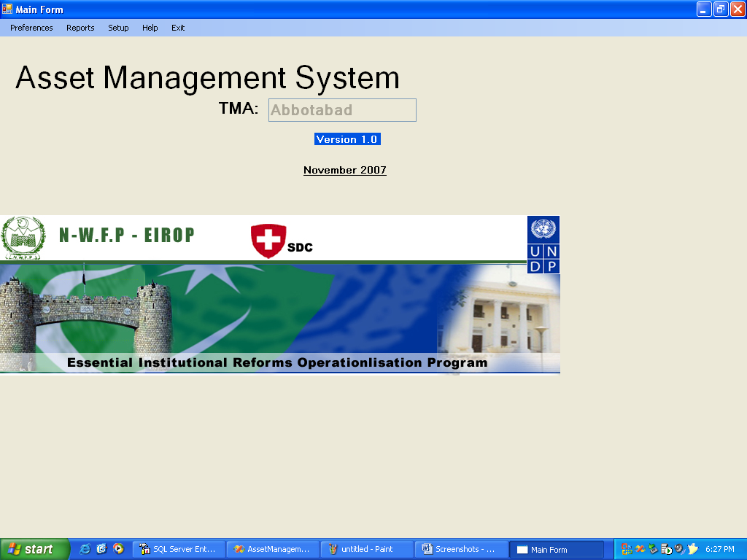Viewport: 747px width, 560px height.
Task: Open the Preferences menu
Action: [31, 28]
